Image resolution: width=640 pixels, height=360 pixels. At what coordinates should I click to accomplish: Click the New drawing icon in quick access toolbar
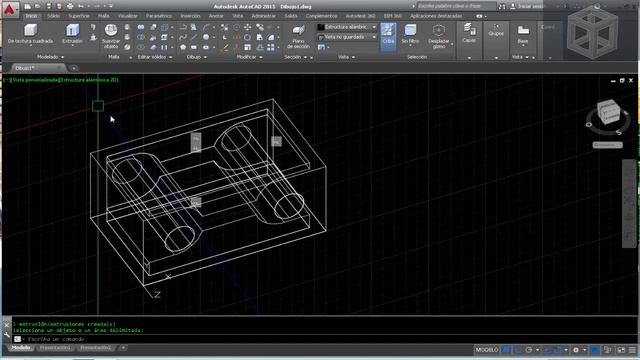coord(27,6)
